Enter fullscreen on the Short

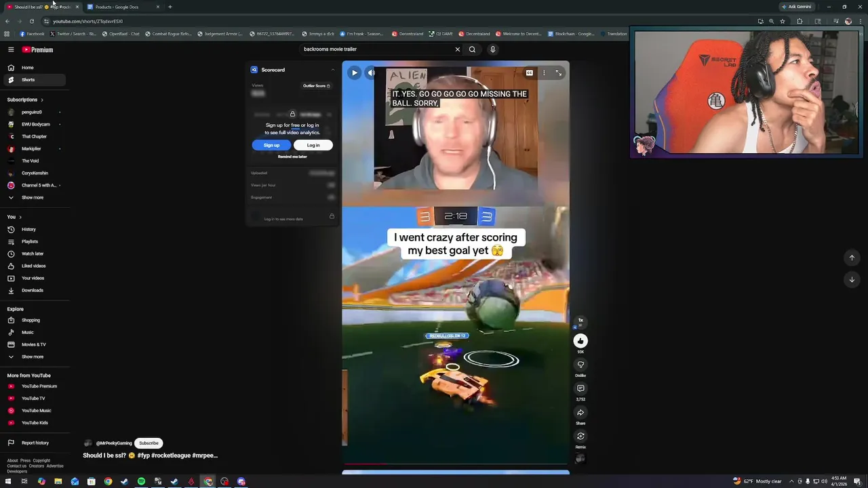point(559,73)
